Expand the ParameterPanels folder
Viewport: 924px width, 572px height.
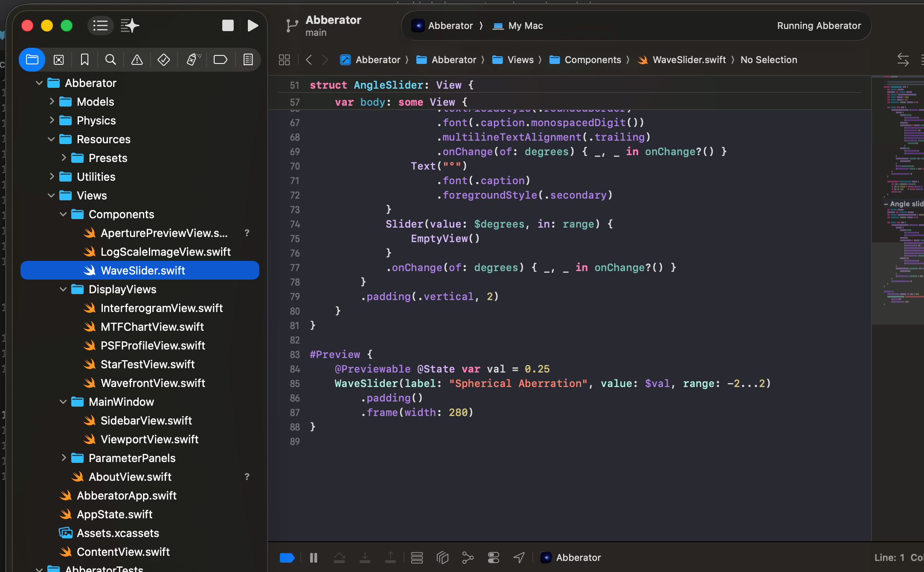click(x=63, y=458)
